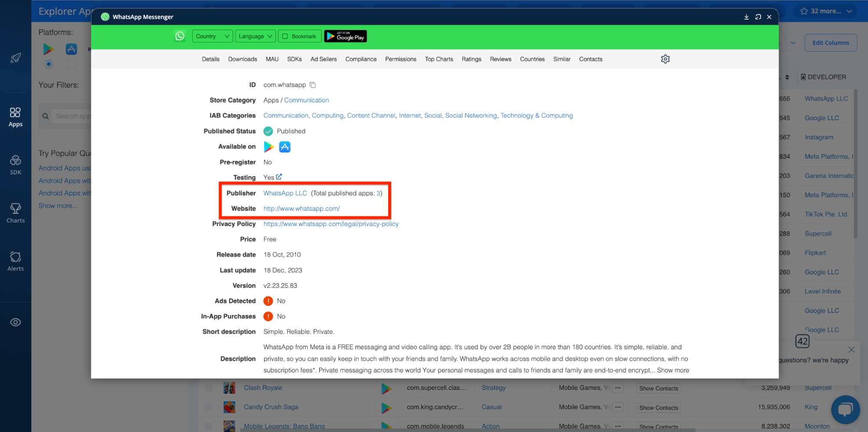868x432 pixels.
Task: Click the refresh icon in modal header
Action: [758, 17]
